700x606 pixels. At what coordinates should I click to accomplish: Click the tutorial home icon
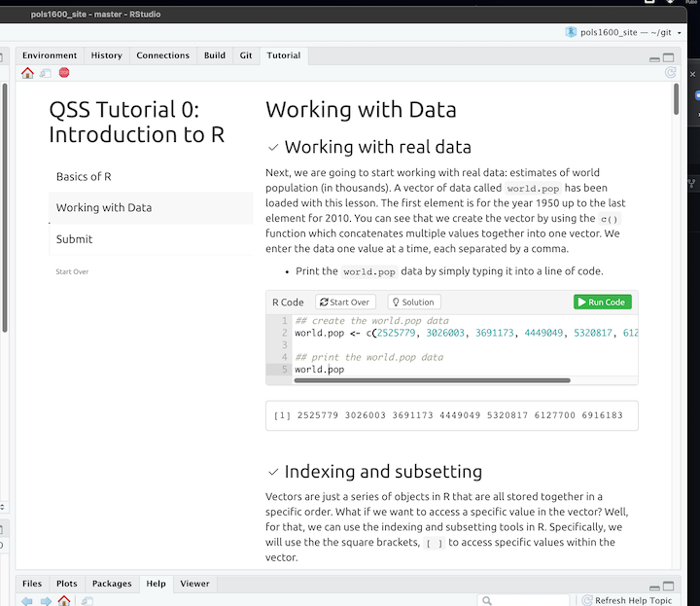coord(27,73)
